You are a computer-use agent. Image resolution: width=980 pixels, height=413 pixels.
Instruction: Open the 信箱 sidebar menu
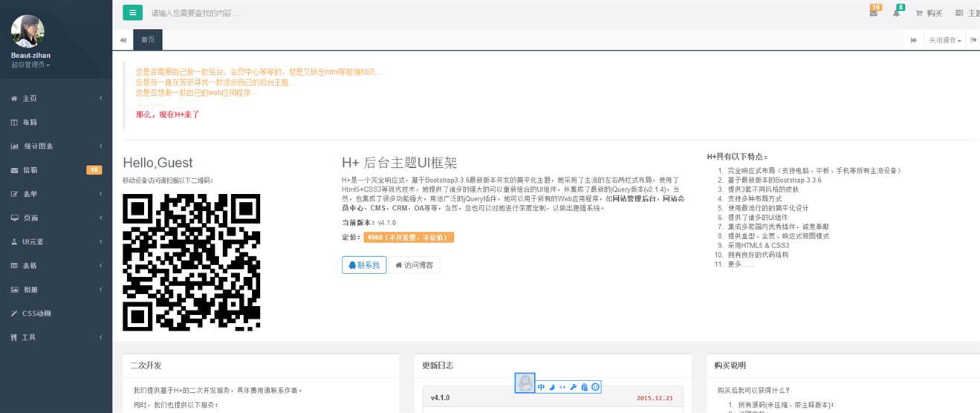56,170
